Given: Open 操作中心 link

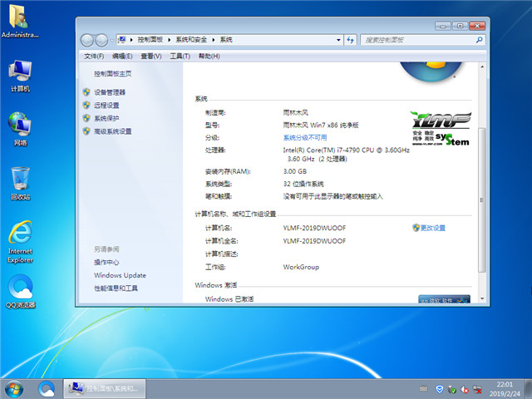Looking at the screenshot, I should [x=106, y=263].
